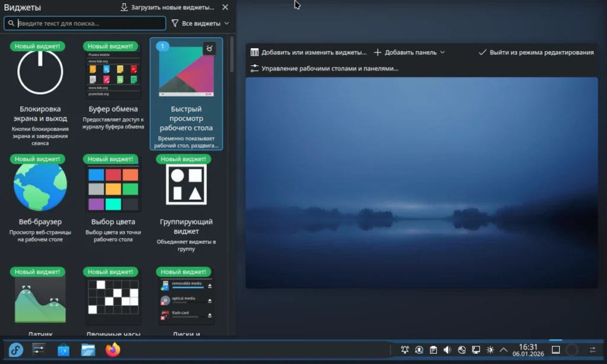Open the clipboard tray icon

pyautogui.click(x=433, y=350)
